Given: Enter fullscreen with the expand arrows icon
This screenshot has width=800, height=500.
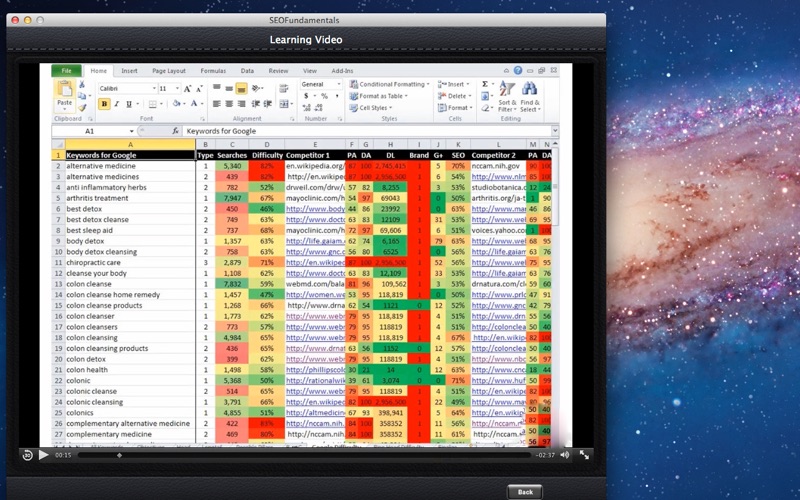Looking at the screenshot, I should click(x=584, y=455).
